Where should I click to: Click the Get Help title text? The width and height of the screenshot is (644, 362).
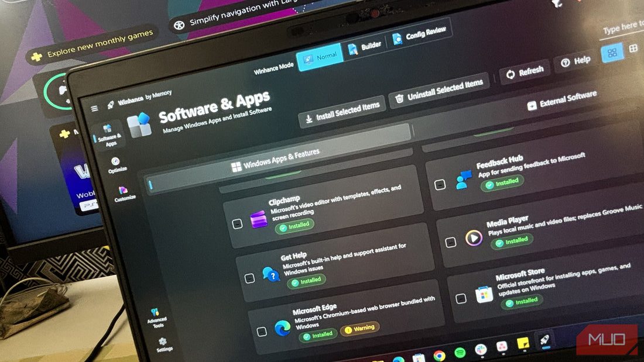(293, 257)
